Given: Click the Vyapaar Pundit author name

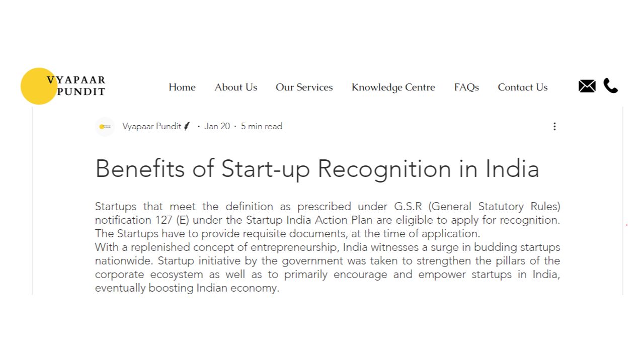Looking at the screenshot, I should (151, 126).
